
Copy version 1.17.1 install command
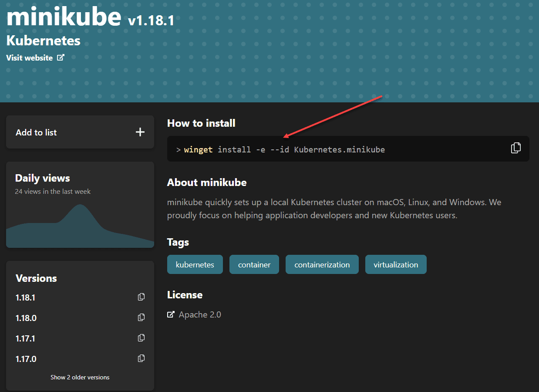pos(141,338)
